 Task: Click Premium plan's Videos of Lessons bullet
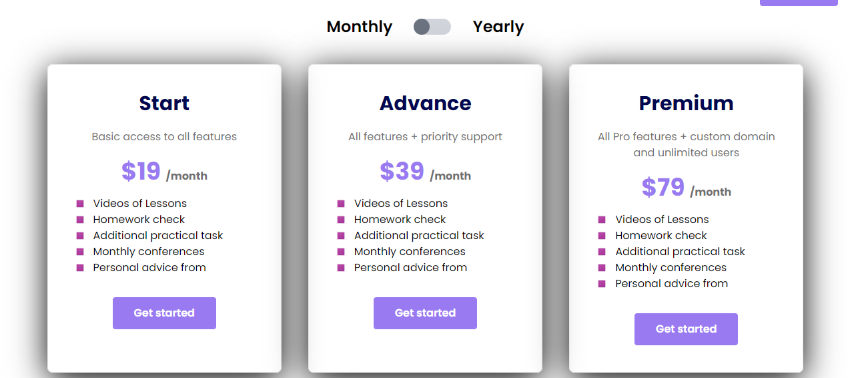click(602, 220)
